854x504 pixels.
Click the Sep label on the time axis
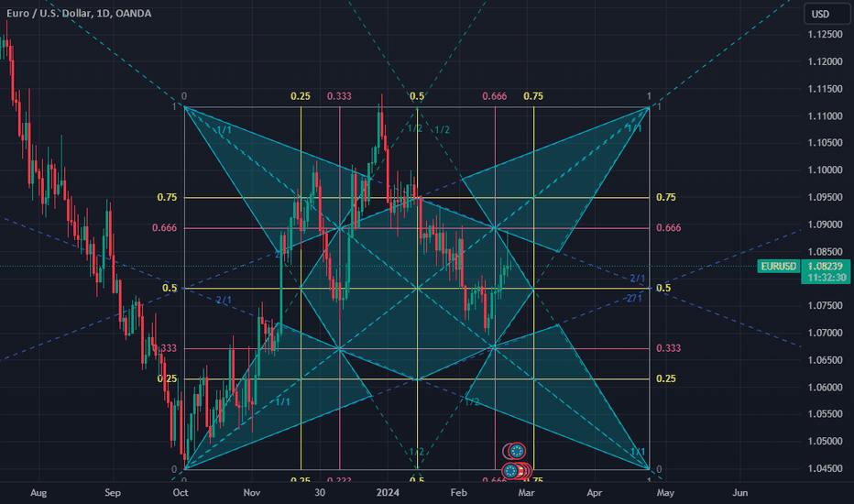112,493
